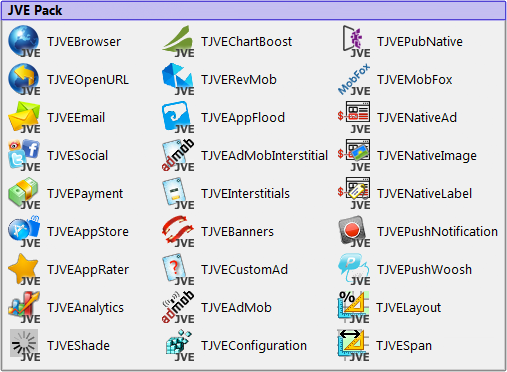507x372 pixels.
Task: Click the TJVEMobFox component icon
Action: [x=354, y=79]
